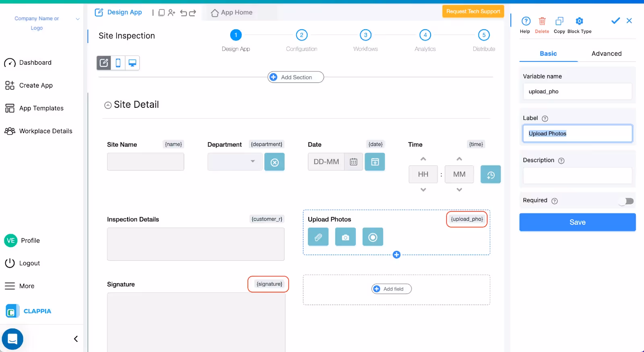
Task: Switch to mobile preview icon
Action: coord(118,63)
